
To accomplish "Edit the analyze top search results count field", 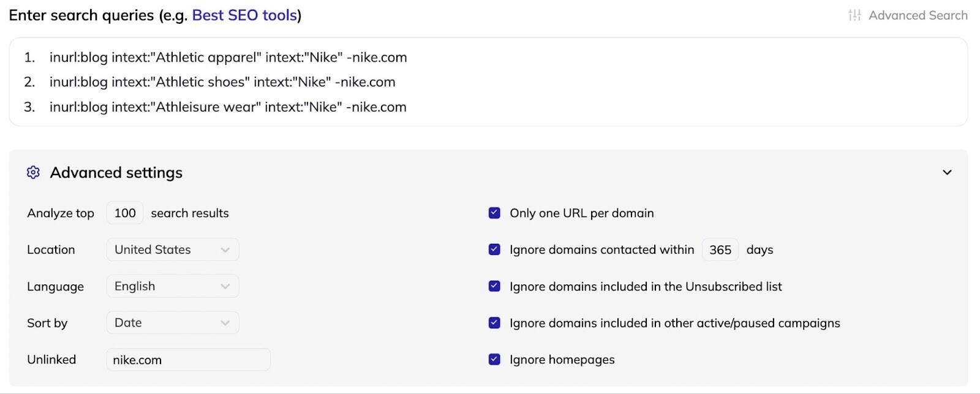I will pos(124,213).
